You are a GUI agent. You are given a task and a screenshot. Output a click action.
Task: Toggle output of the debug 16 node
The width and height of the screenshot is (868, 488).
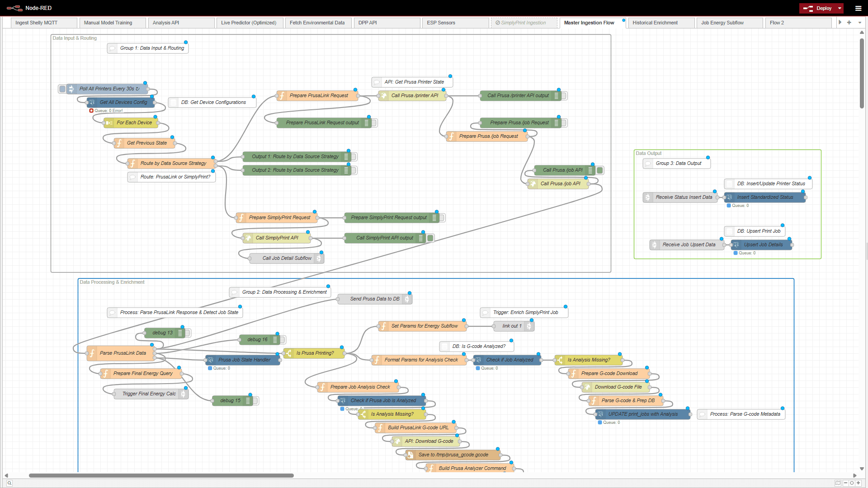[x=283, y=340]
